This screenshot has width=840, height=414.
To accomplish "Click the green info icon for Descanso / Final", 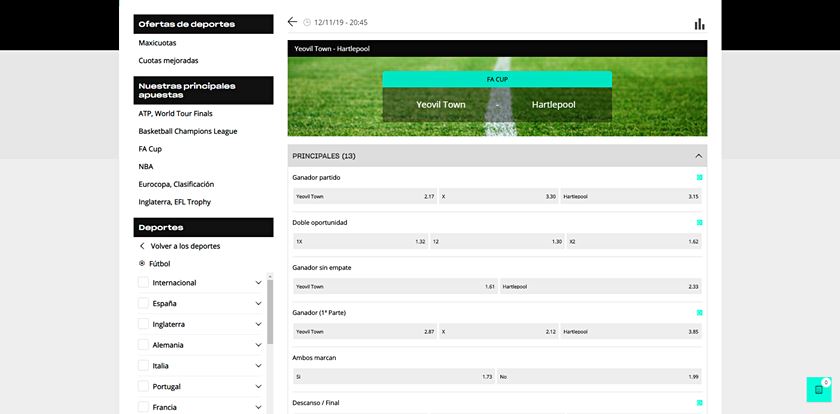I will tap(699, 403).
